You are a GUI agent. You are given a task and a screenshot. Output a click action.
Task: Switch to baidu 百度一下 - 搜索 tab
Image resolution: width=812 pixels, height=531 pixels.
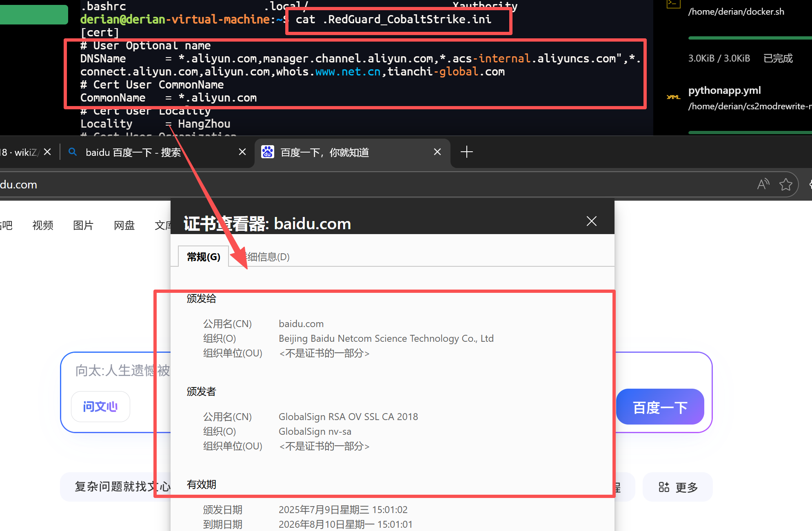133,153
